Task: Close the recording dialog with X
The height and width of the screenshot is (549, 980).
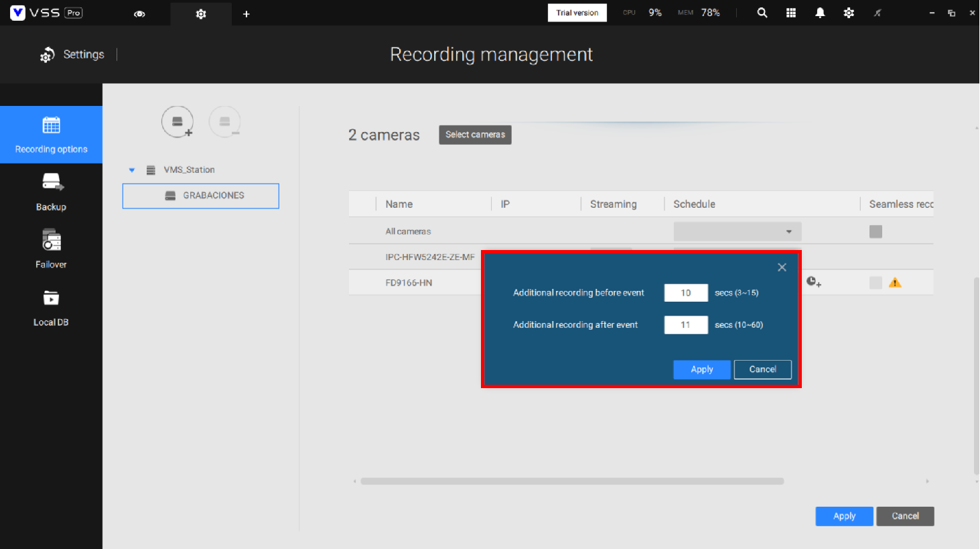Action: (782, 267)
